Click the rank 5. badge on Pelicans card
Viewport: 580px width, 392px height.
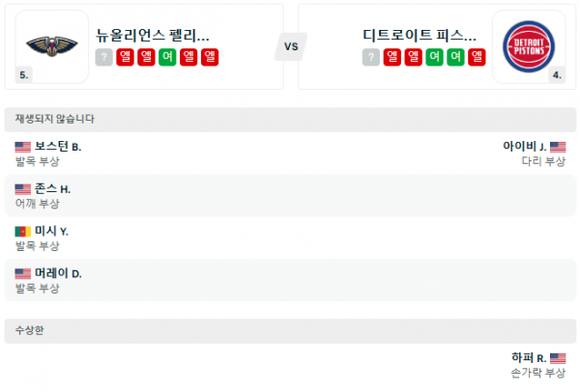pyautogui.click(x=24, y=74)
